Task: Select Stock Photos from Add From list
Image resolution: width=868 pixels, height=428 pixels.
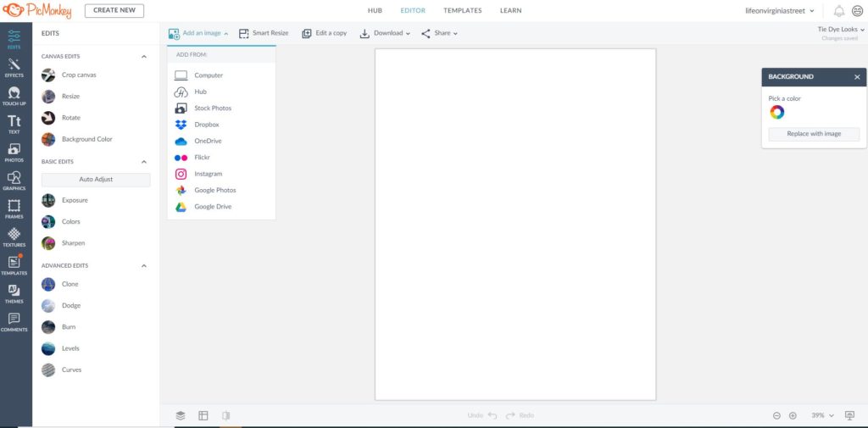Action: 212,108
